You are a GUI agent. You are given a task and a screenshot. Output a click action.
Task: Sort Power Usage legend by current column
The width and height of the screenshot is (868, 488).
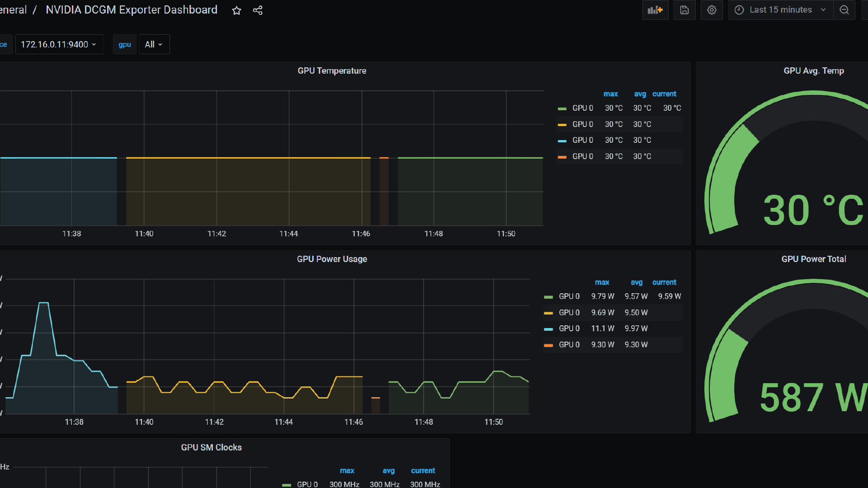[664, 282]
